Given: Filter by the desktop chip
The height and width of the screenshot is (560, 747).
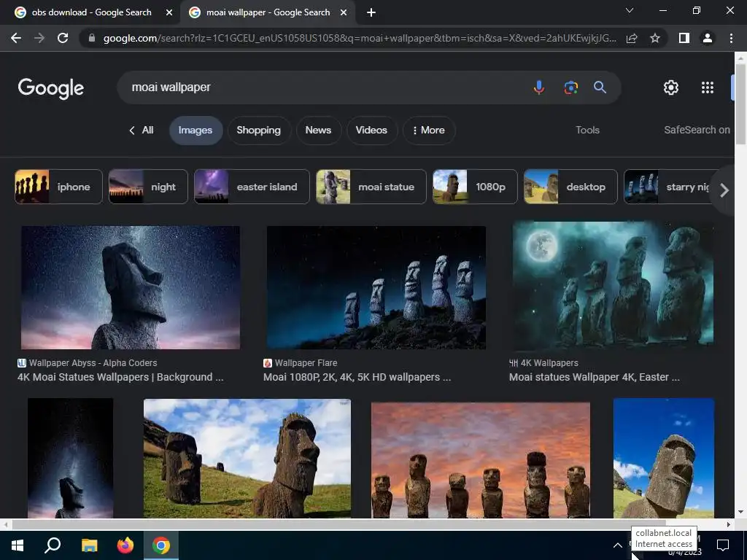Looking at the screenshot, I should [570, 187].
